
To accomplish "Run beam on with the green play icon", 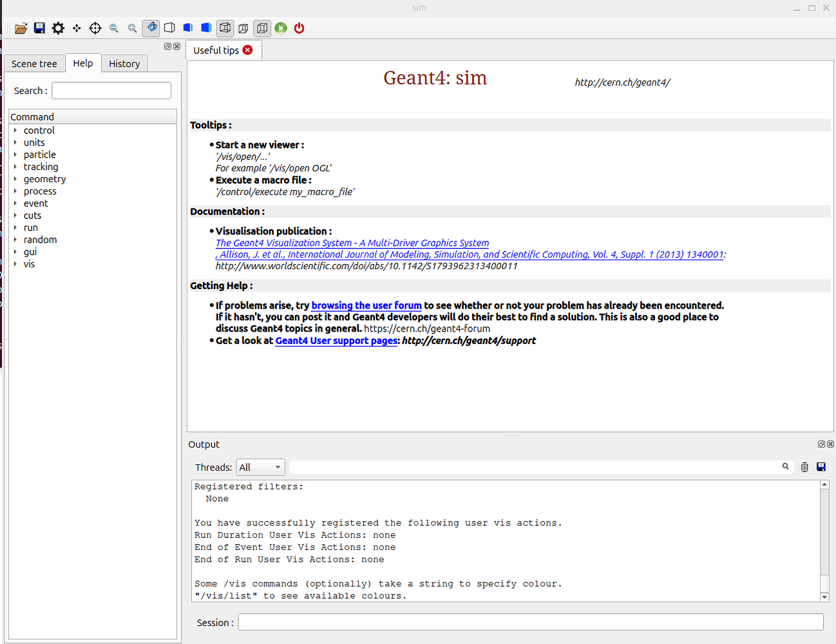I will click(x=280, y=28).
